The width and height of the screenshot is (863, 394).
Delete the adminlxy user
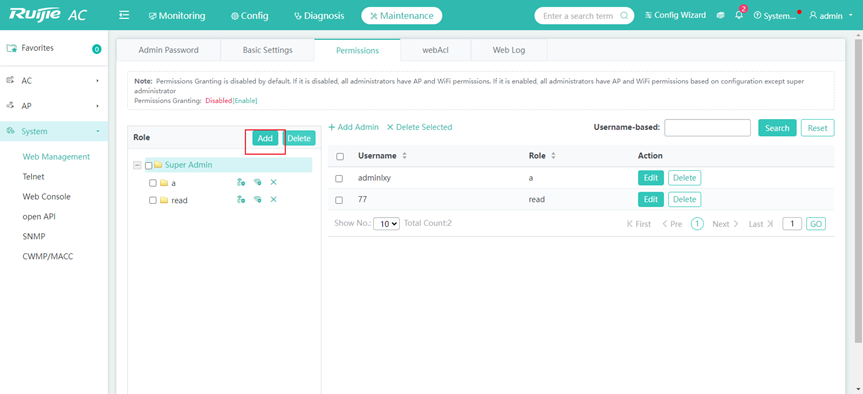tap(685, 178)
